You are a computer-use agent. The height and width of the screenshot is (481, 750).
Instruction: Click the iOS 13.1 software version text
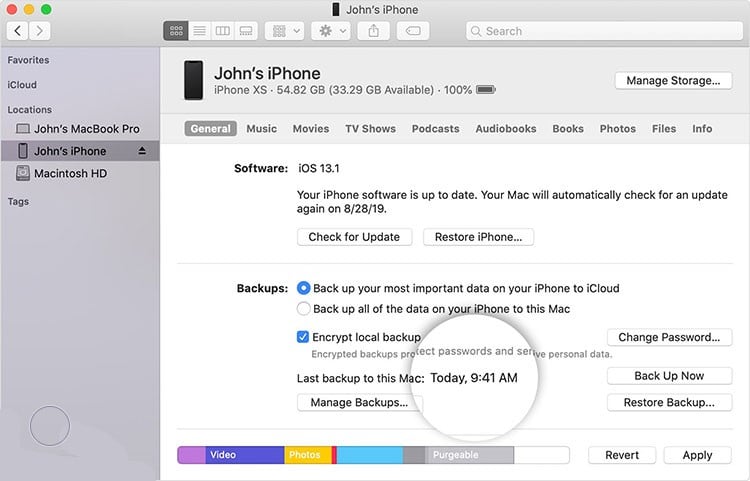tap(319, 168)
